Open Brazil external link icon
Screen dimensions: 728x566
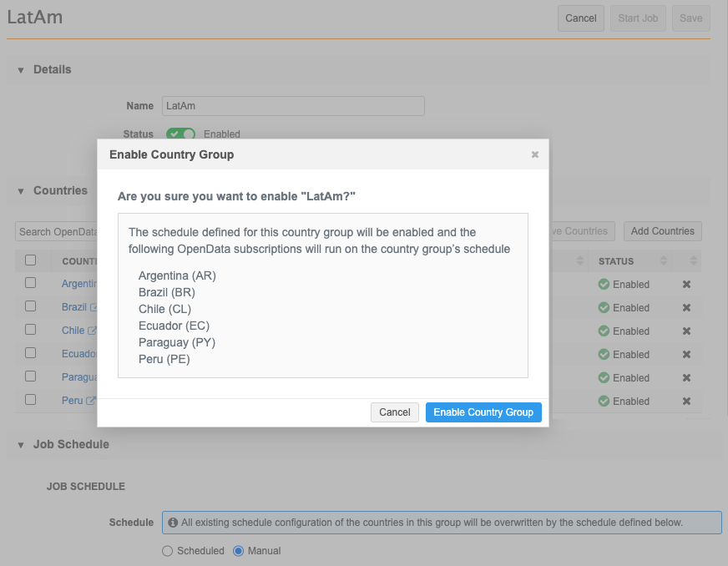(x=93, y=308)
